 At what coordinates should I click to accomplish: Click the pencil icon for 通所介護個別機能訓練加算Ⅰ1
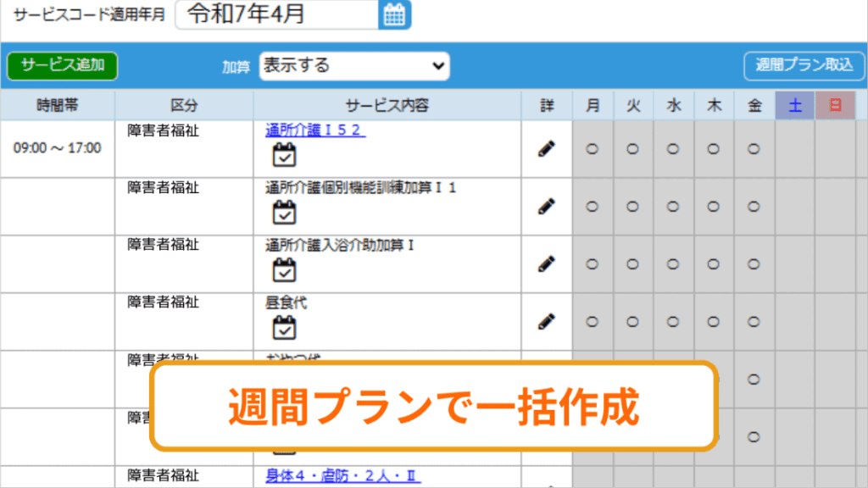point(547,207)
